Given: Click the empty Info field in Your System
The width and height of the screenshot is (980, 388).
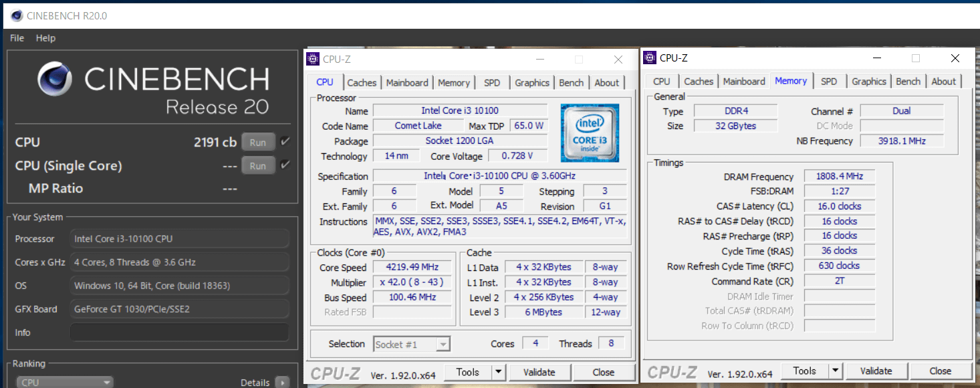Looking at the screenshot, I should coord(180,332).
